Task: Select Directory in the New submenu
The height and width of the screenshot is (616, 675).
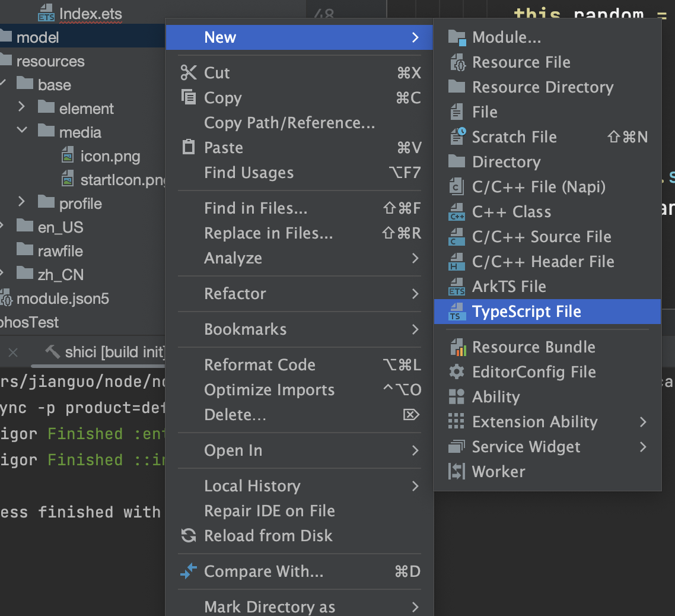Action: pyautogui.click(x=547, y=163)
